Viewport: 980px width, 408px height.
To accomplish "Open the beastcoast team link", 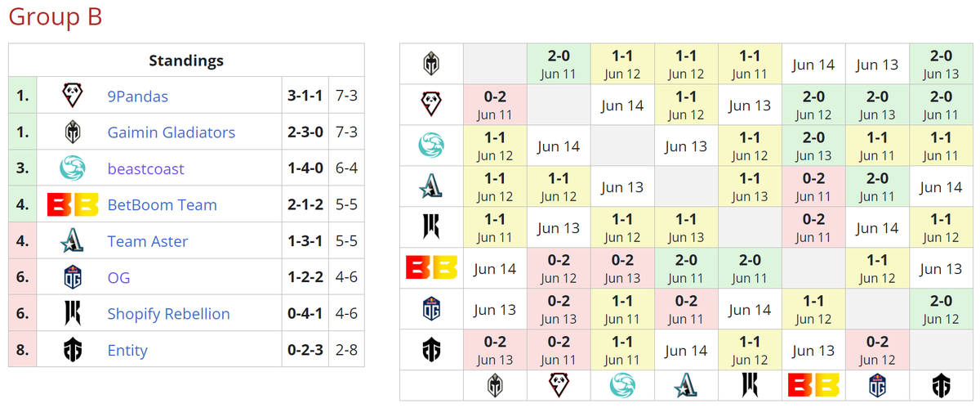I will (145, 169).
